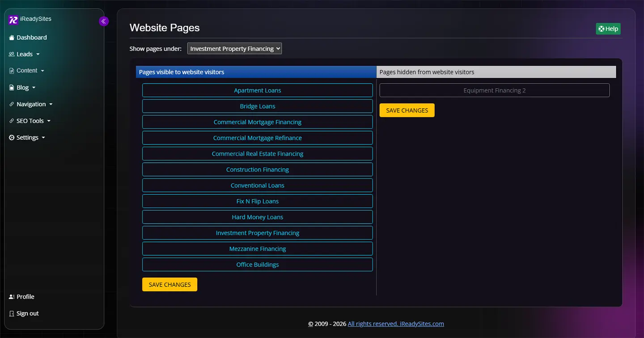Screen dimensions: 644x338
Task: Expand the Settings menu
Action: click(x=27, y=138)
